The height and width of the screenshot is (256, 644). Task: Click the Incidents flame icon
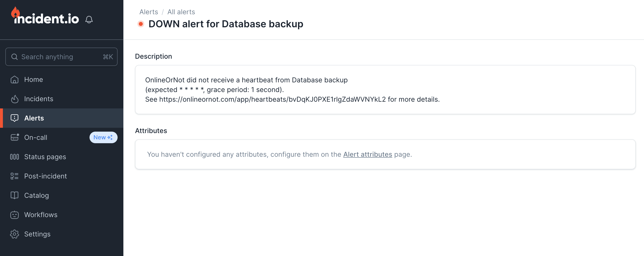click(x=15, y=99)
